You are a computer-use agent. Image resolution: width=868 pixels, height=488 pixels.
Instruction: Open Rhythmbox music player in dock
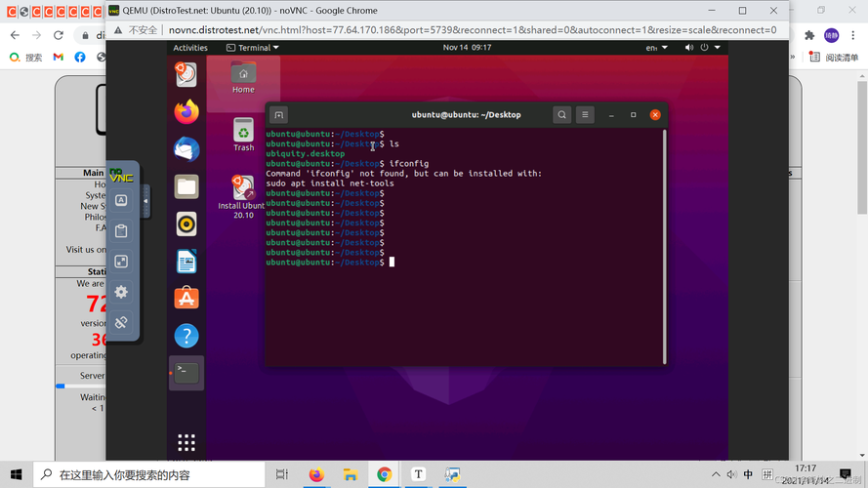(x=186, y=224)
